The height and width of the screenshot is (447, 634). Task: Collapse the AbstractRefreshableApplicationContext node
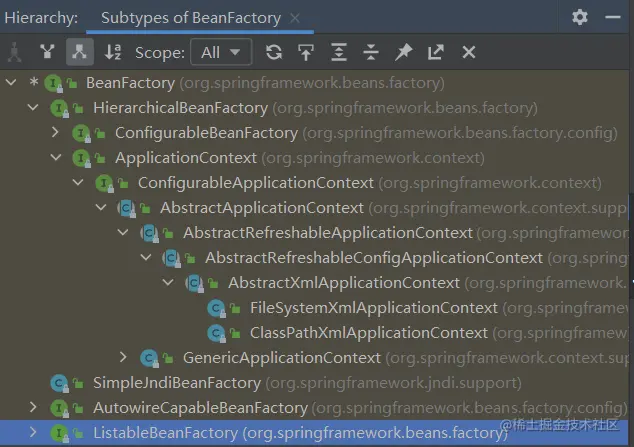123,232
